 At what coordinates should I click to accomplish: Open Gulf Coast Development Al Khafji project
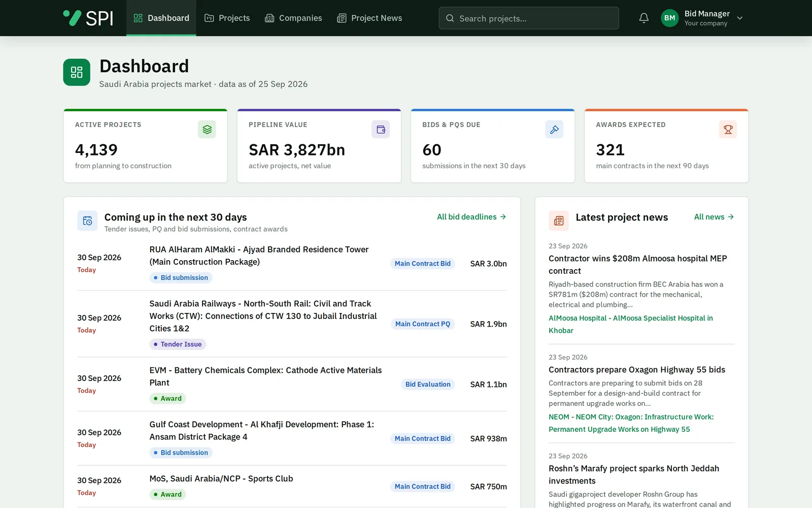[x=261, y=431]
